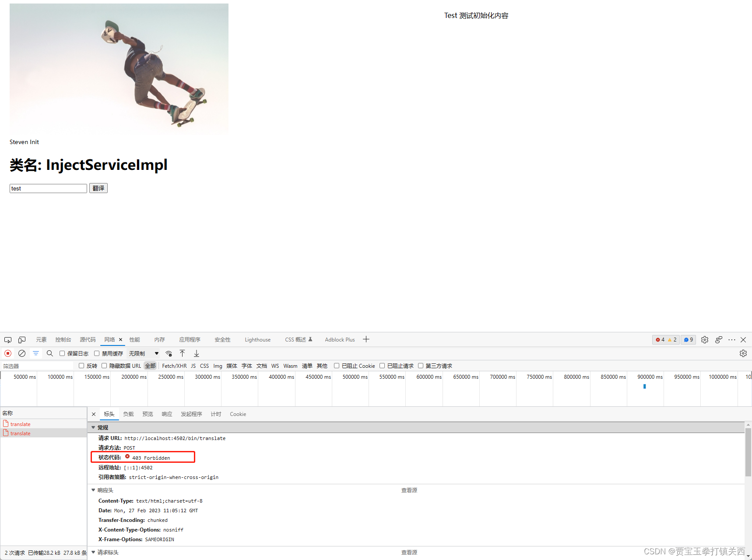The width and height of the screenshot is (752, 560).
Task: Filter requests by Img type
Action: pyautogui.click(x=218, y=366)
